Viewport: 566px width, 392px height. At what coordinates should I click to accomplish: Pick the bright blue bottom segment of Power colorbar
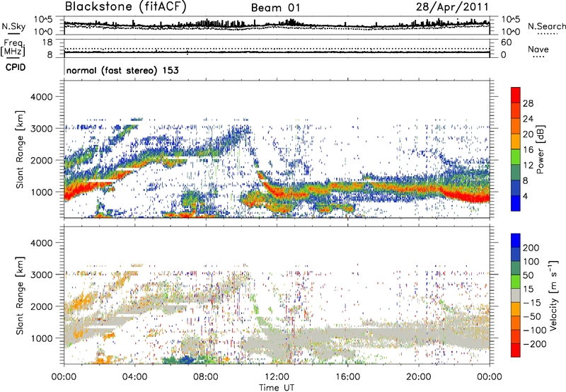pos(516,204)
